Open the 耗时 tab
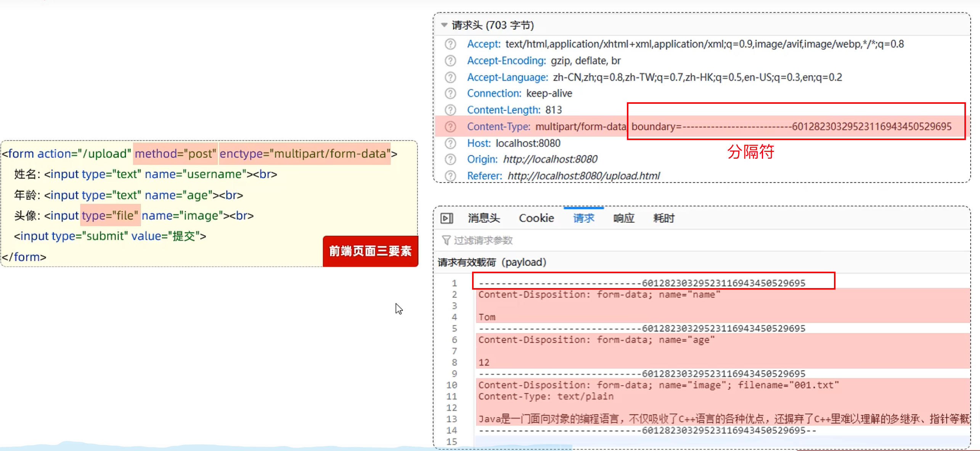980x451 pixels. point(664,218)
